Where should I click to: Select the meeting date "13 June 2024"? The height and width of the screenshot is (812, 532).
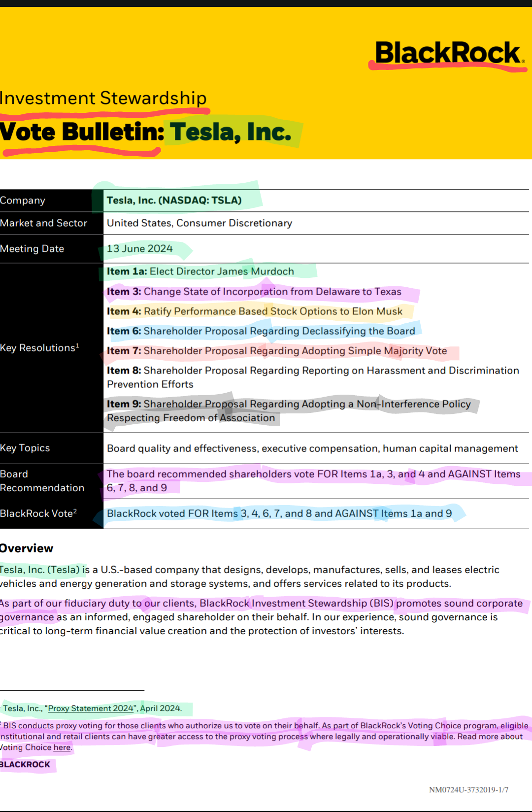[140, 248]
